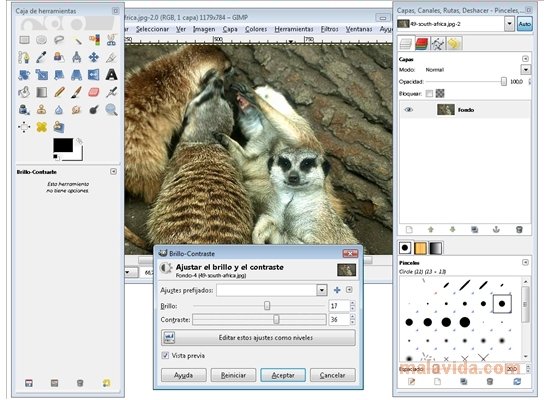Open Brillo-Contraste tool options menu button
Viewport: 550px width, 400px height.
113,172
